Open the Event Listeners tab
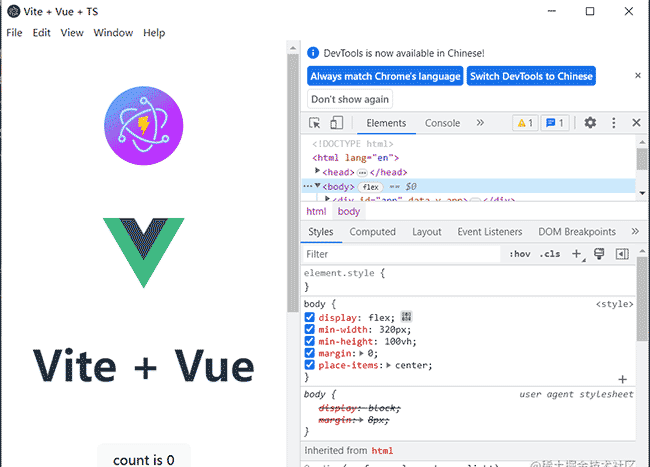 [490, 232]
